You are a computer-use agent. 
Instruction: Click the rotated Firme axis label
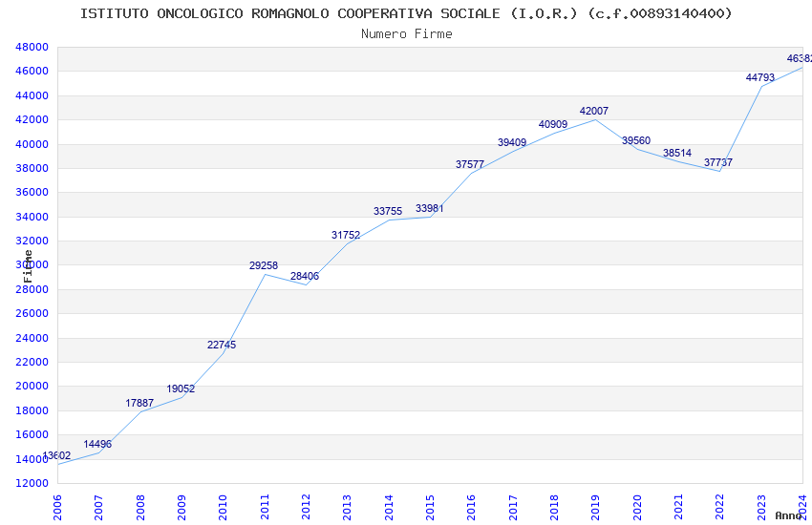[x=29, y=266]
